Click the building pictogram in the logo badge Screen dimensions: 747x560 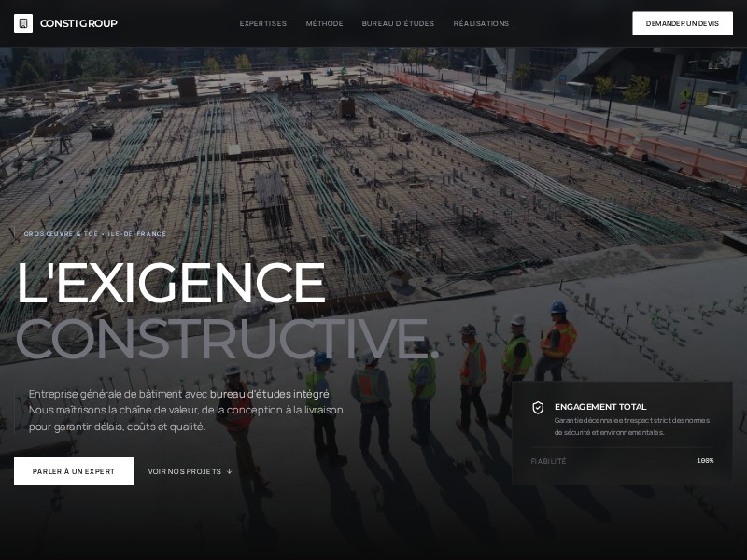24,22
